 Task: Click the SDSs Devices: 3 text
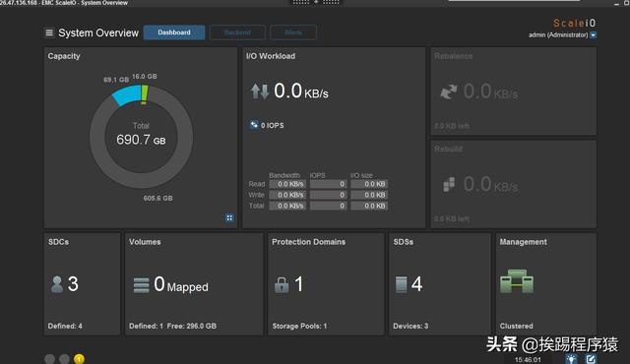coord(410,326)
